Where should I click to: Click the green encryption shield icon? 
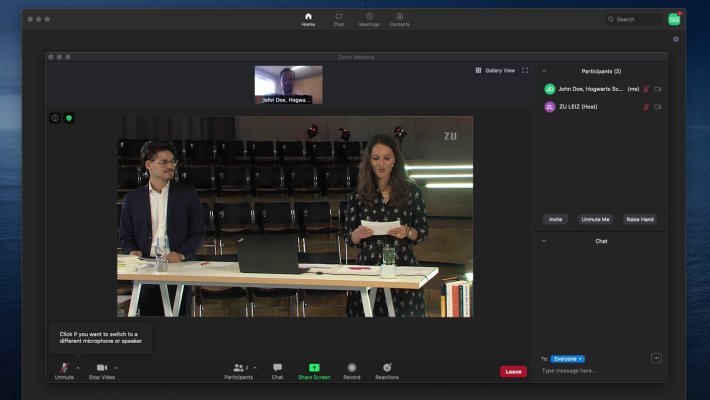coord(69,118)
